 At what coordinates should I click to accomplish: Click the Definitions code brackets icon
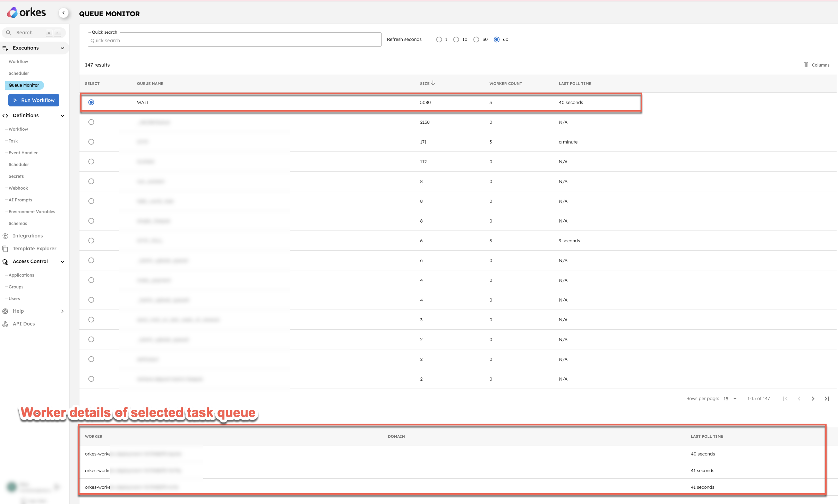5,116
